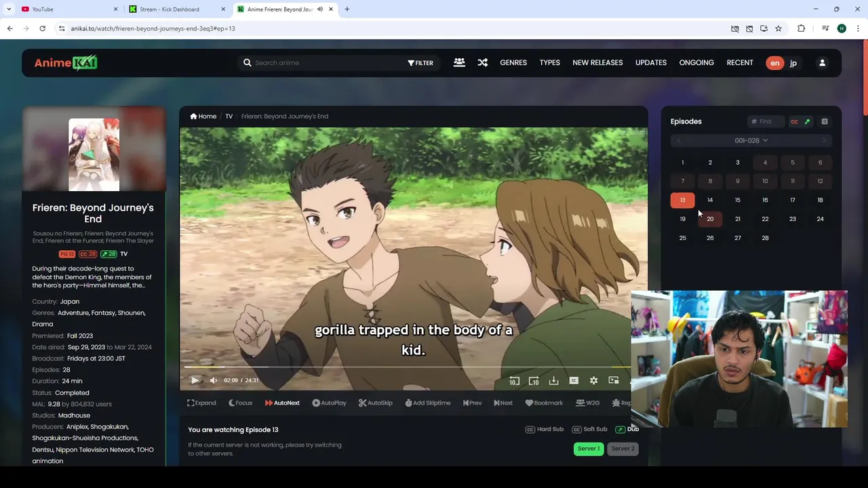The image size is (868, 488).
Task: Toggle episodes CC sub filter
Action: (794, 122)
